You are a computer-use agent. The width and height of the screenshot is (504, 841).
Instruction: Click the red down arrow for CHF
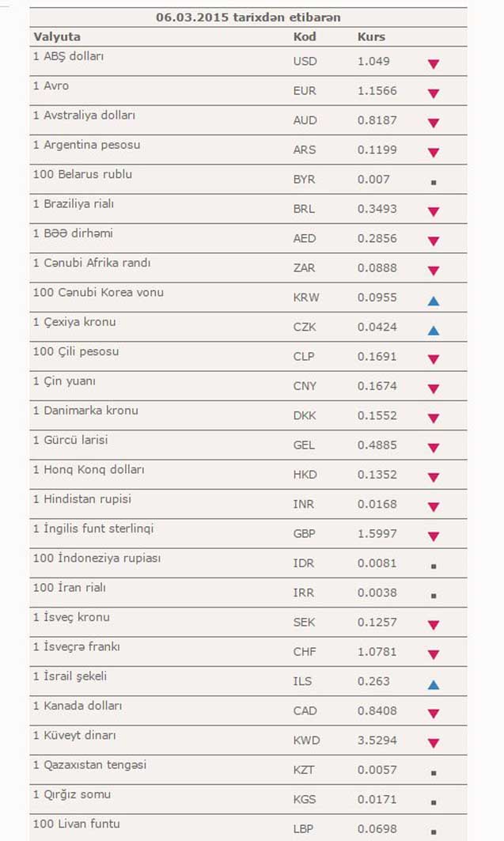[x=434, y=654]
